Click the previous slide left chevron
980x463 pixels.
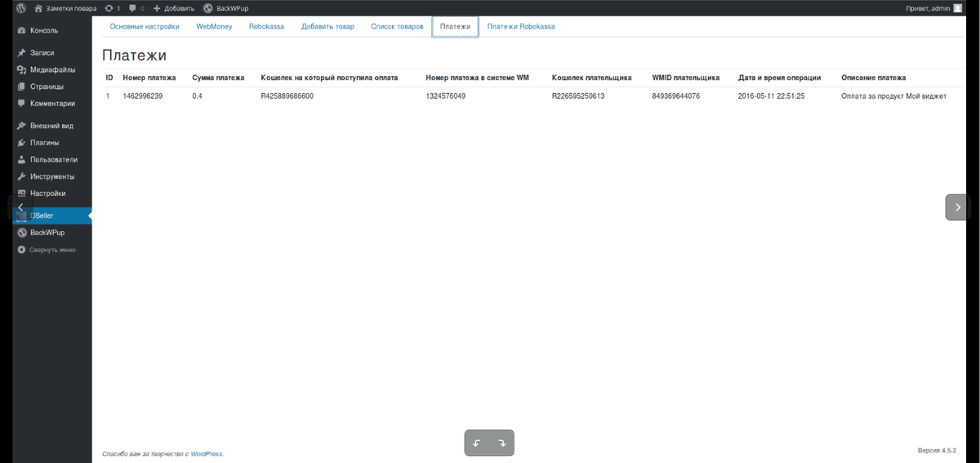[20, 207]
